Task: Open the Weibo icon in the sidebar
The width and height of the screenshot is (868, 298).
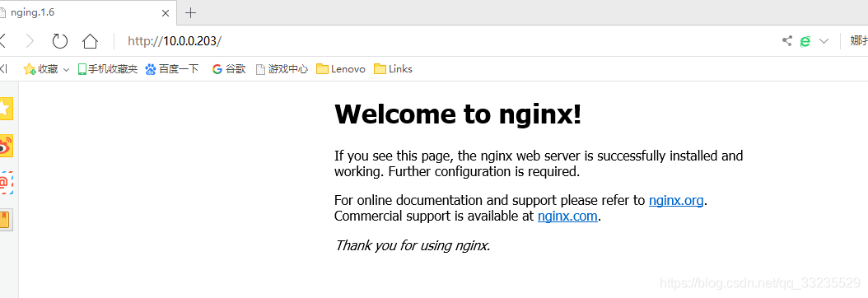Action: point(6,146)
